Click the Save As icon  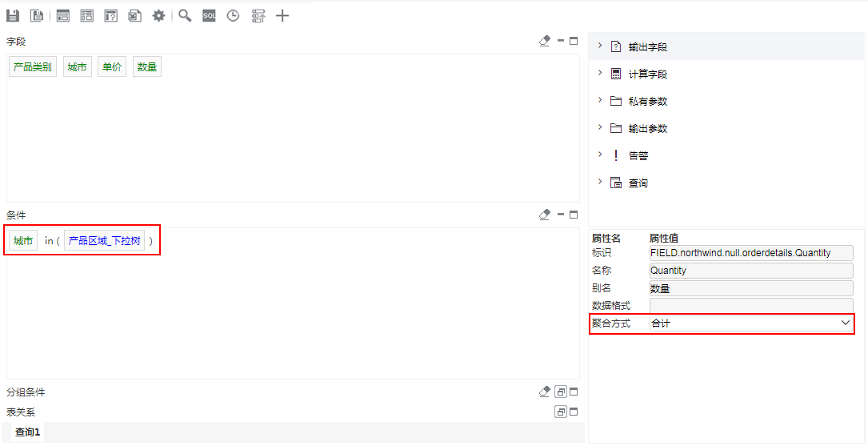37,15
